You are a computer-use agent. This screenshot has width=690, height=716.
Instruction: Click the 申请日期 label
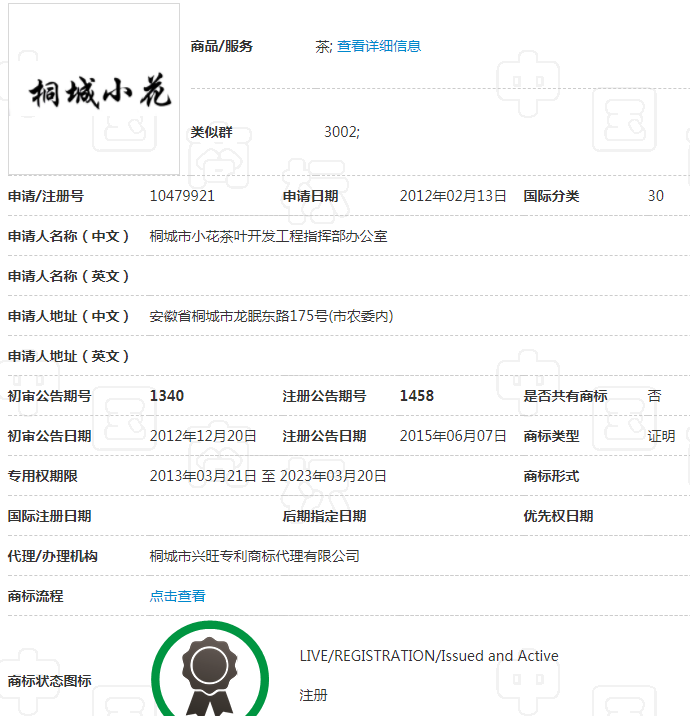pyautogui.click(x=311, y=196)
